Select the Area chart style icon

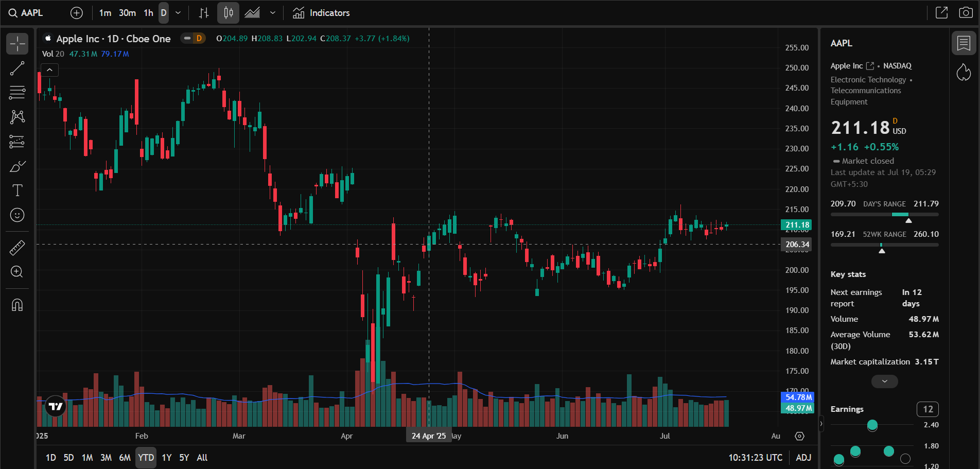pyautogui.click(x=252, y=13)
